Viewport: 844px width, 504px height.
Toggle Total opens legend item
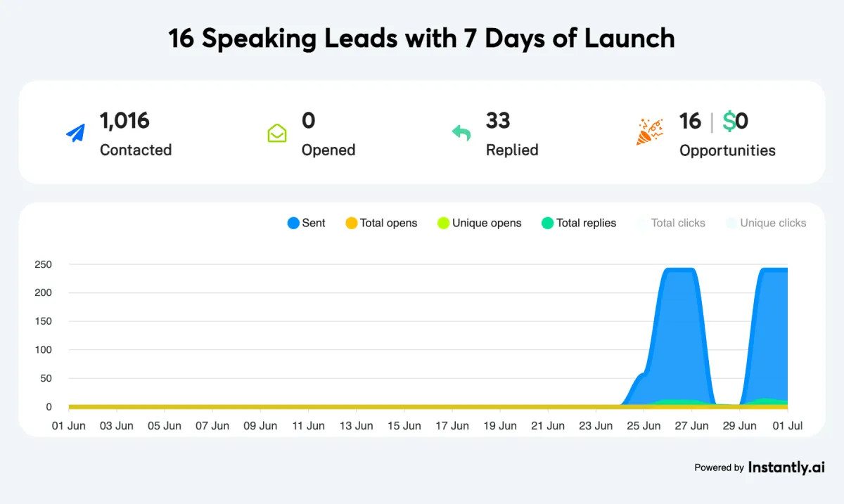(381, 223)
